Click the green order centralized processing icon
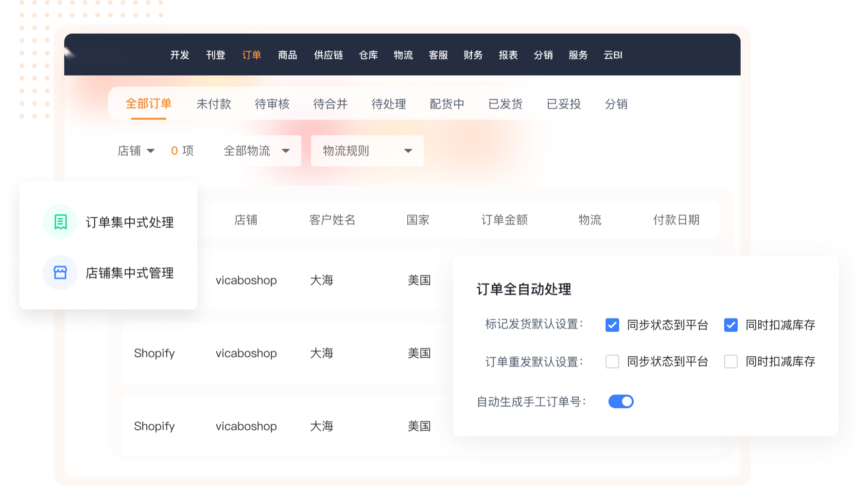868x489 pixels. (x=60, y=222)
